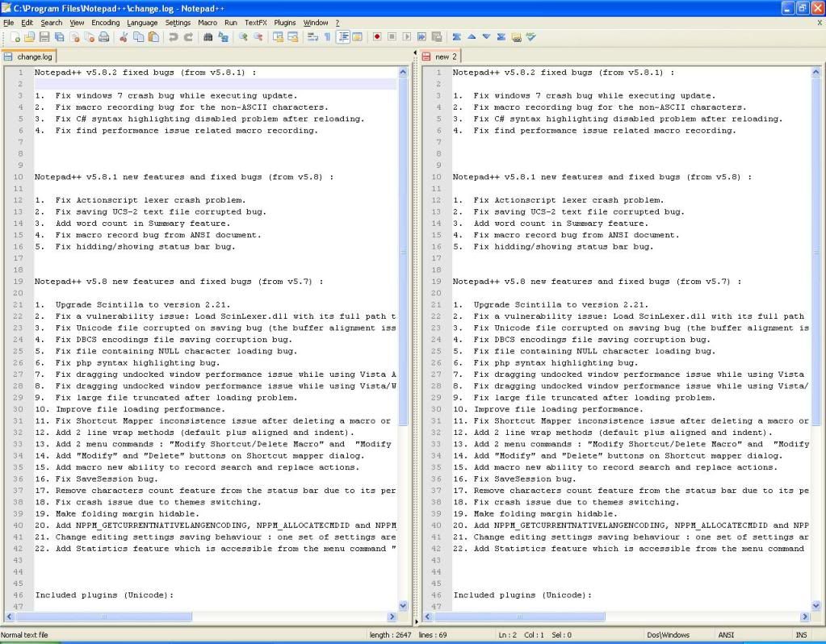
Task: Click right pane vertical scrollbar up arrow
Action: coord(816,73)
